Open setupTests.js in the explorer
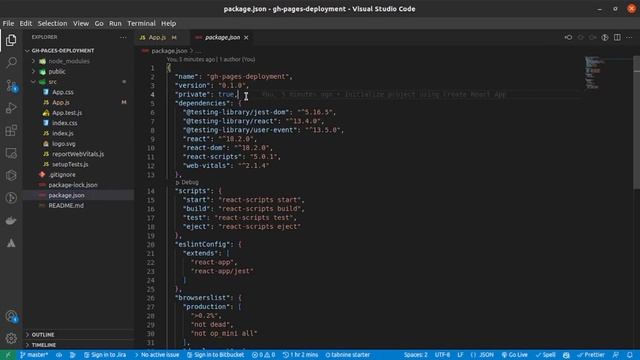Screen dimensions: 640x360 coord(70,164)
